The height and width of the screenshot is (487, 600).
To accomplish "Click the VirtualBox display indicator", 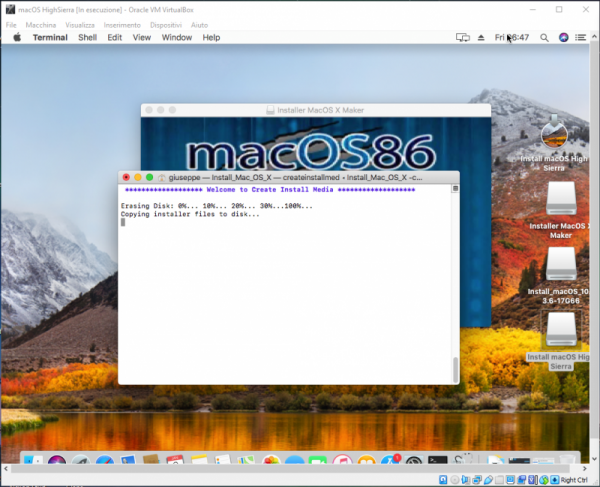I will (x=510, y=480).
